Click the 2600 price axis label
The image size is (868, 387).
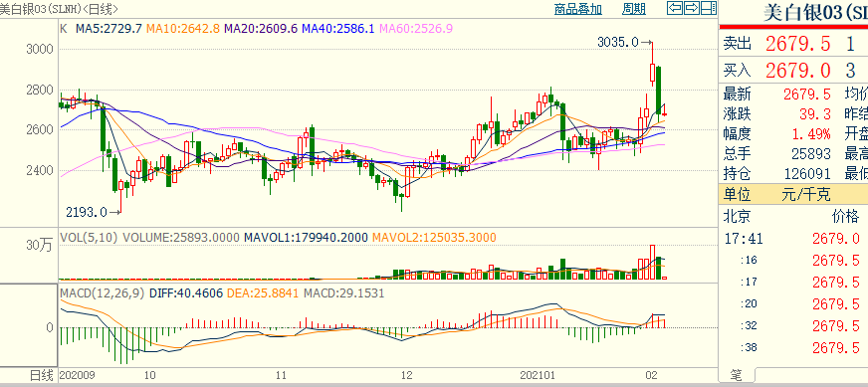click(x=39, y=130)
